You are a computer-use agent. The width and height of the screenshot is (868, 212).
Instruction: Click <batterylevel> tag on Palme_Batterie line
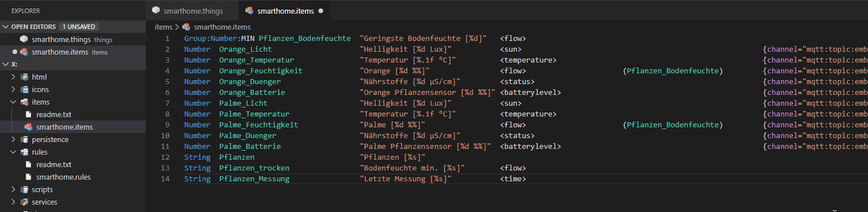click(530, 147)
